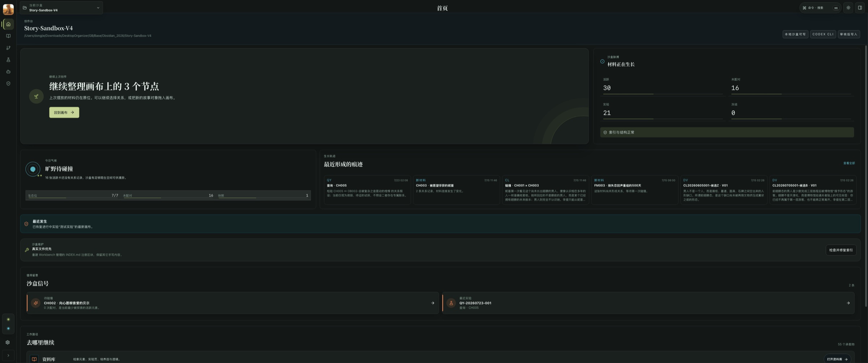Click the 沙盒信号 heading
The height and width of the screenshot is (363, 868).
(37, 283)
